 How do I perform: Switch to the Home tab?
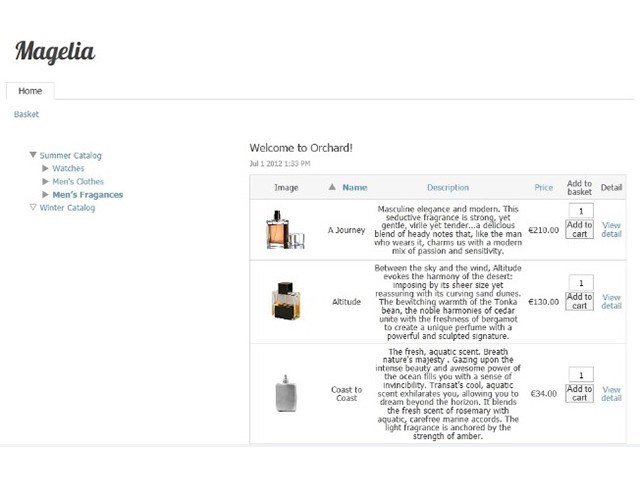click(x=30, y=91)
